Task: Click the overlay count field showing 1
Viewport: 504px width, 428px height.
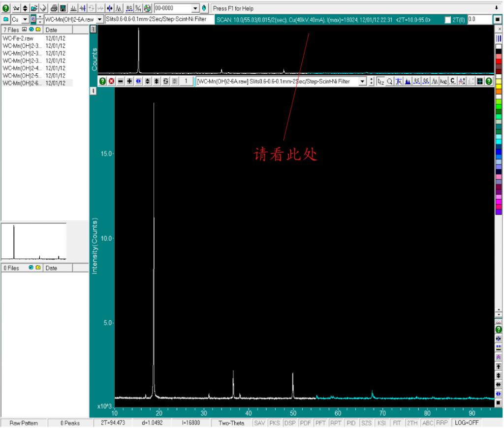Action: coord(186,81)
